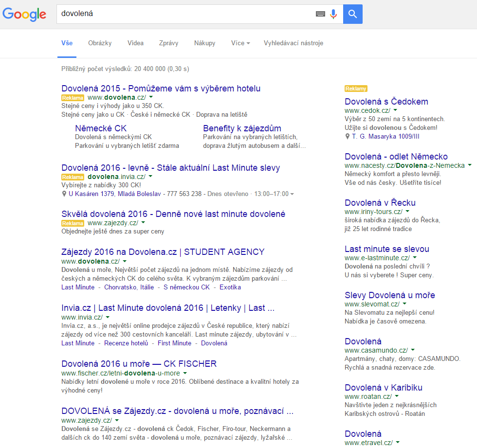Open 'Dovolená v Řecku' side ad
Screen dimensions: 477x448
click(x=380, y=203)
